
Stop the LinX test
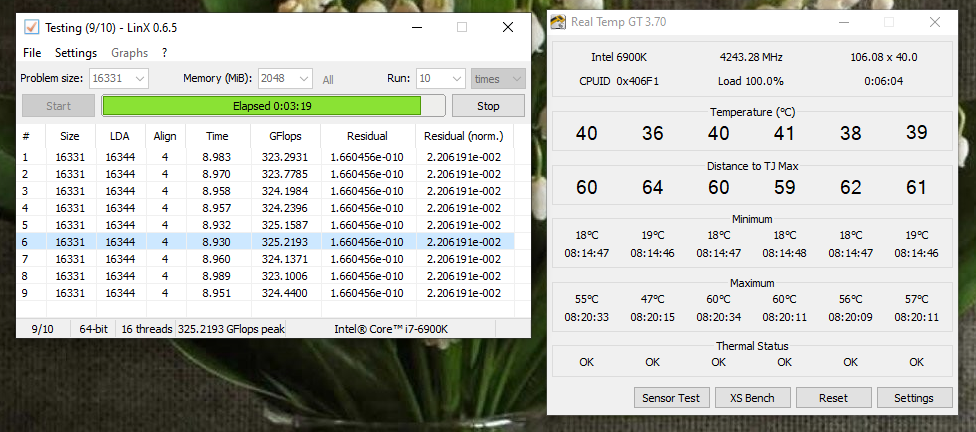488,106
